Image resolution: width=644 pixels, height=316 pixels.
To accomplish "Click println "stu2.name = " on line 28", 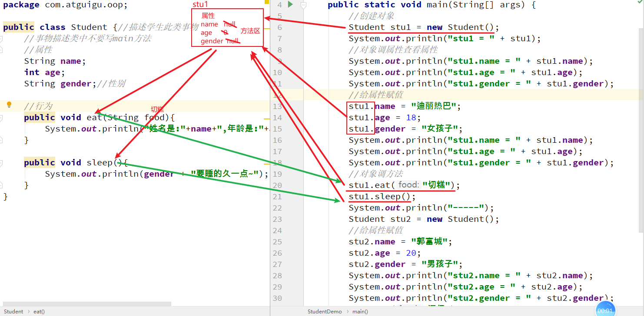I will pyautogui.click(x=471, y=275).
